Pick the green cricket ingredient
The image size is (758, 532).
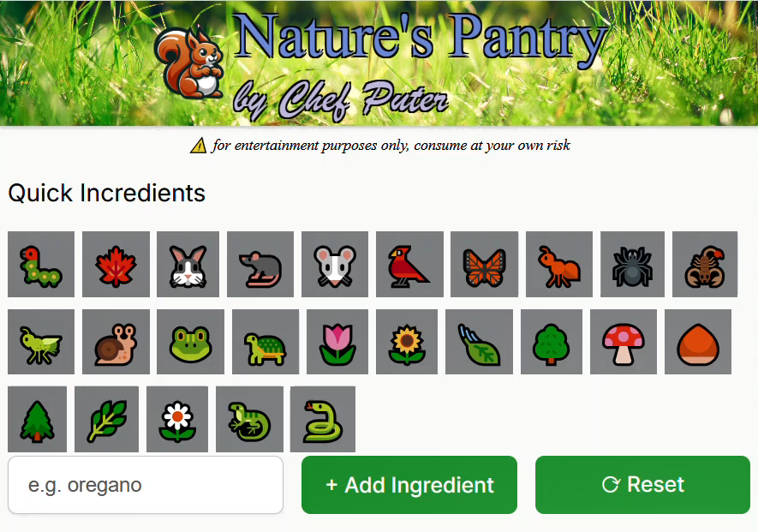41,342
